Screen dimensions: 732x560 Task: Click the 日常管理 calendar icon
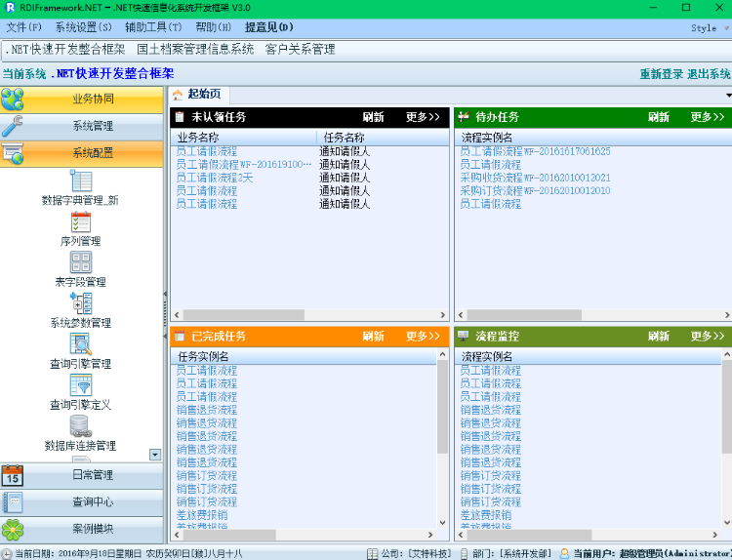click(12, 476)
